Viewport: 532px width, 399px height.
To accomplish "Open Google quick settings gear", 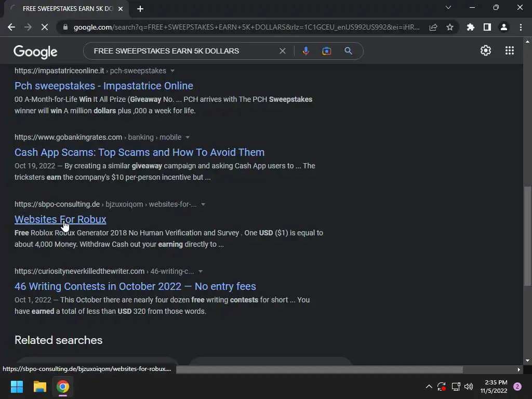I will (486, 50).
